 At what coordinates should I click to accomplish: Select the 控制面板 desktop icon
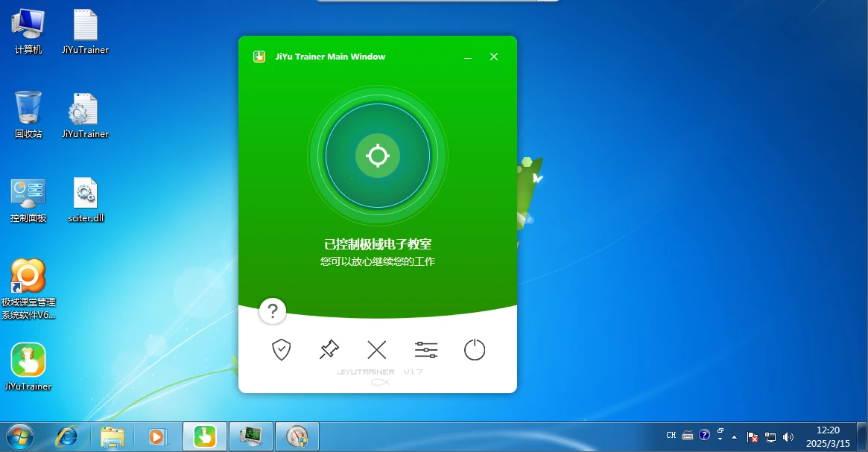tap(28, 200)
